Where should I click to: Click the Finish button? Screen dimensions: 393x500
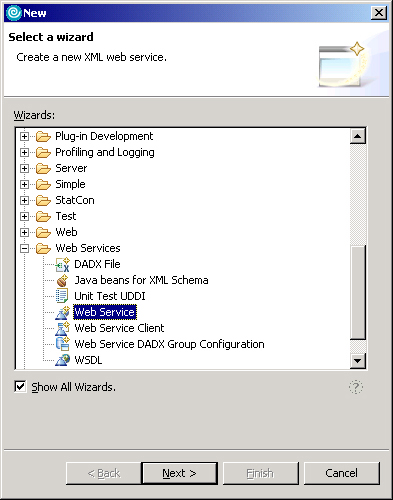click(x=261, y=473)
